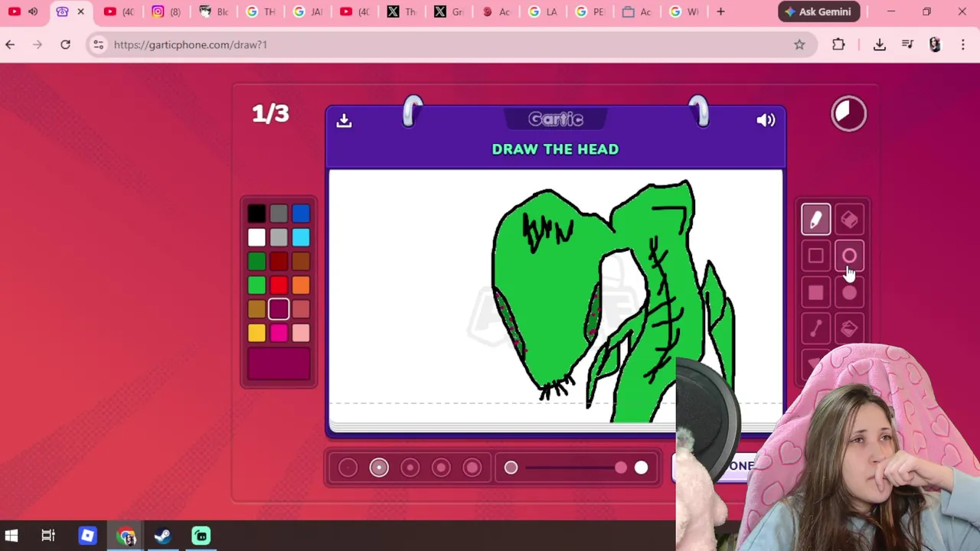View site information icon beside URL
980x551 pixels.
[x=98, y=44]
